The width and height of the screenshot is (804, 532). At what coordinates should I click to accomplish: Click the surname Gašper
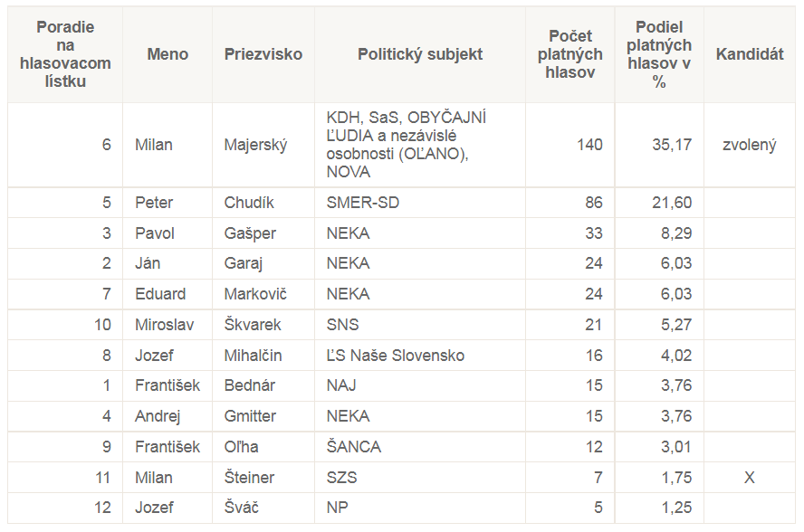click(x=250, y=233)
